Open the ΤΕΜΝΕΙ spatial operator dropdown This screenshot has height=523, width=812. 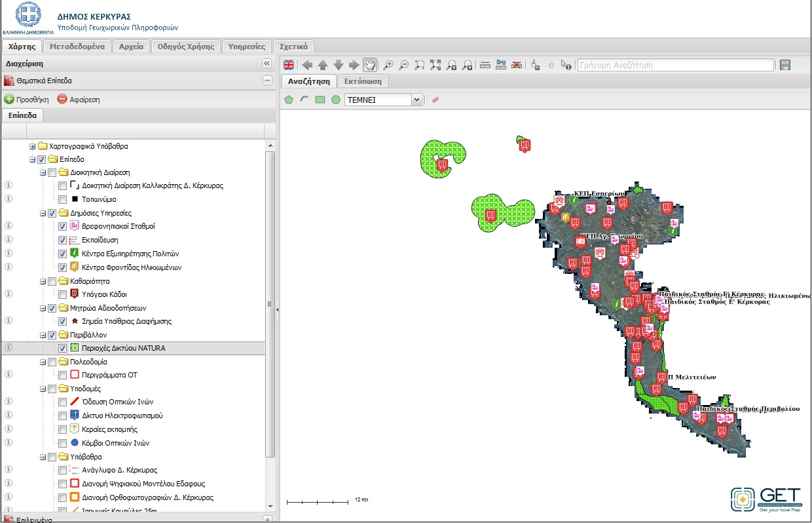tap(416, 100)
